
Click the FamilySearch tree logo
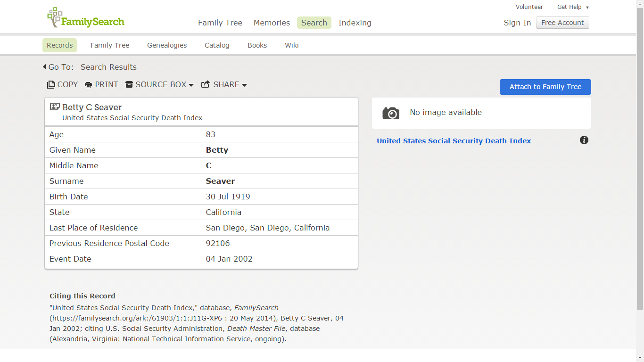[54, 17]
